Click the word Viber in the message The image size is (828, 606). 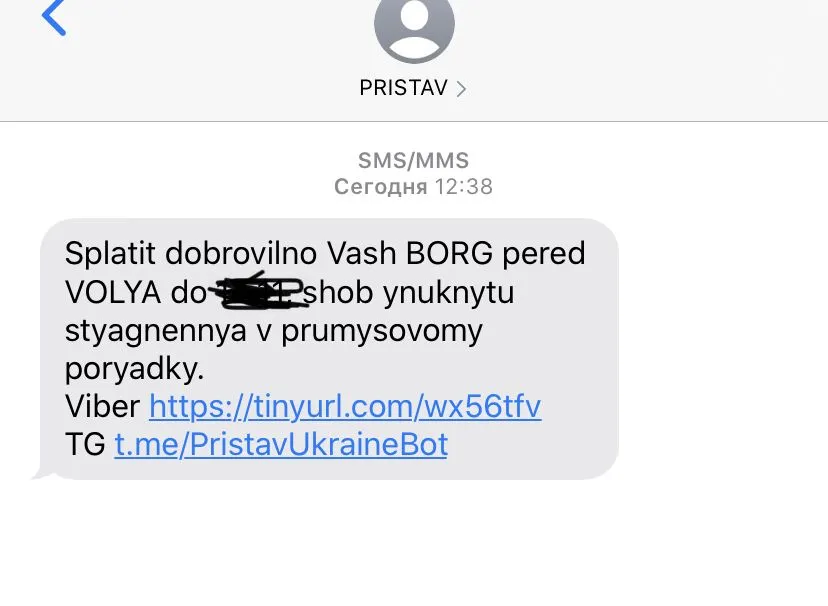[x=102, y=406]
